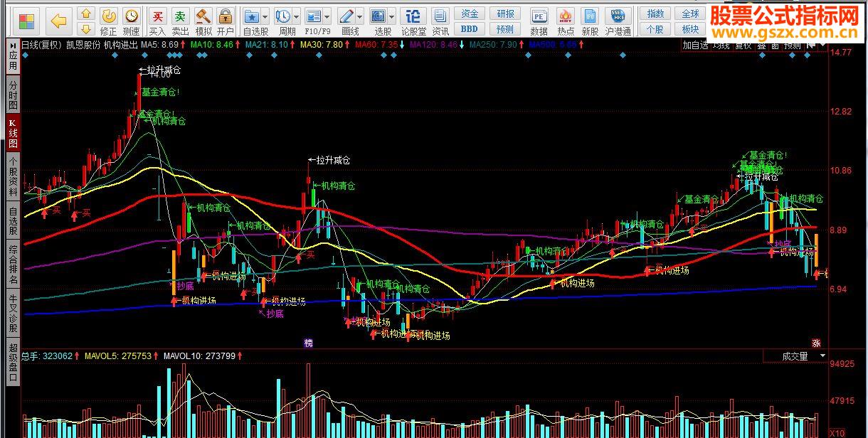Go back with the yellow left arrow

pyautogui.click(x=58, y=21)
